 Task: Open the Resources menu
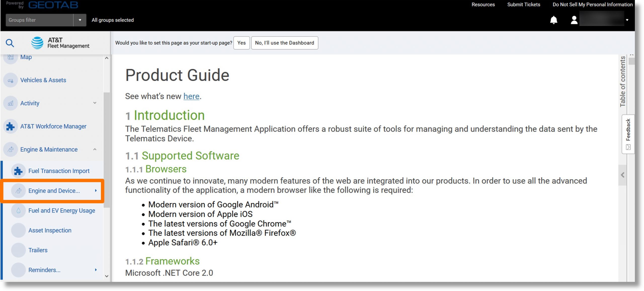tap(483, 5)
